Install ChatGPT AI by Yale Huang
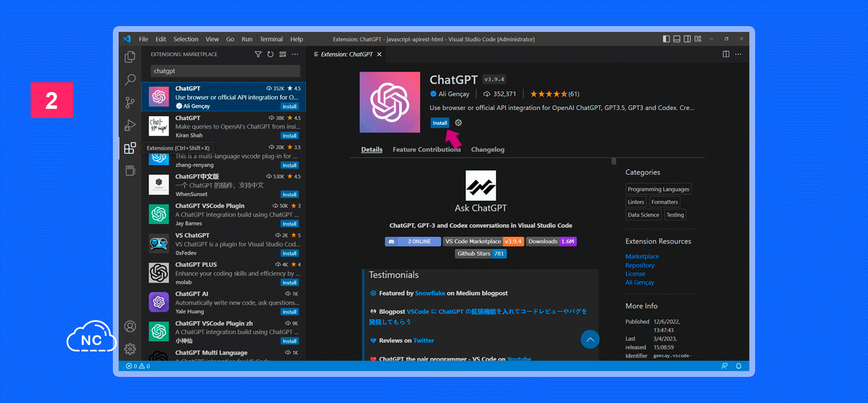This screenshot has height=403, width=868. click(290, 312)
